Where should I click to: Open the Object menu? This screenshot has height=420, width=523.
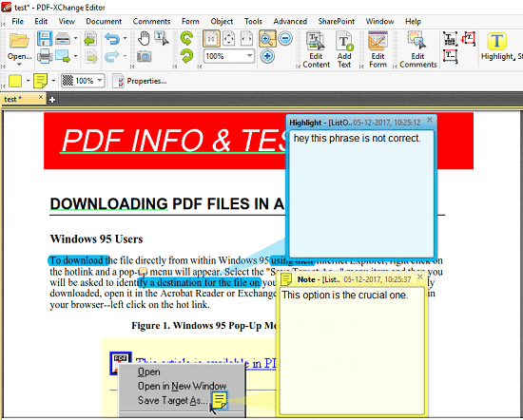click(222, 21)
